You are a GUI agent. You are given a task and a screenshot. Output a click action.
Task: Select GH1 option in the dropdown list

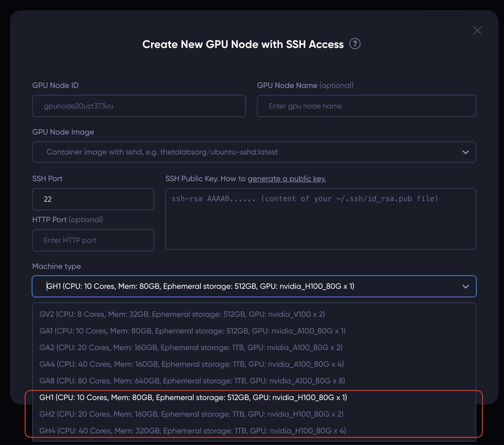[254, 397]
